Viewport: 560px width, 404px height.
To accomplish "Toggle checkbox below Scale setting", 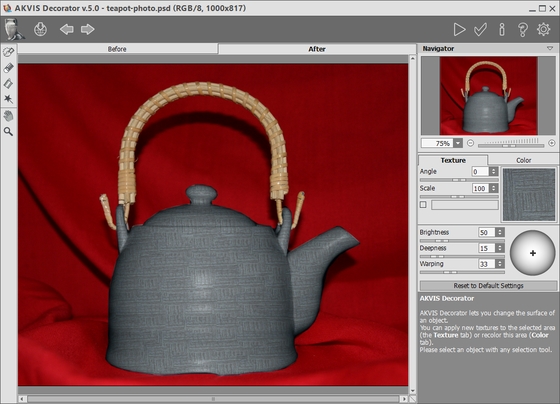I will point(423,205).
